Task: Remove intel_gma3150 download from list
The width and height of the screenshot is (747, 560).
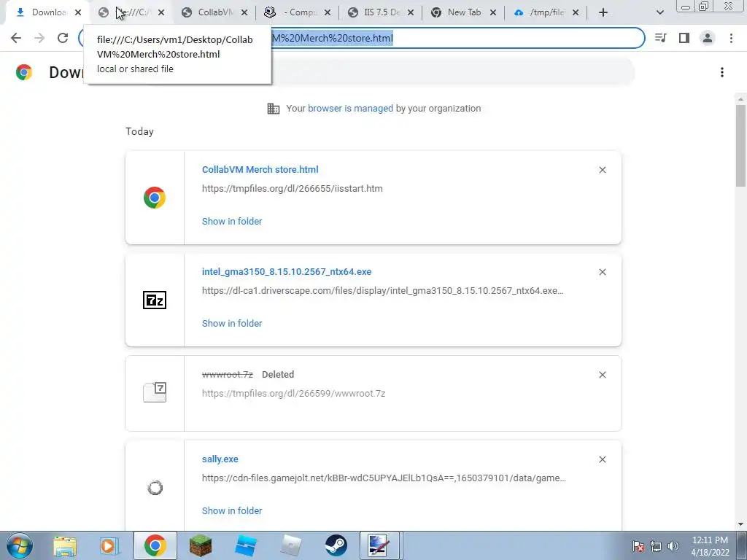Action: coord(603,272)
